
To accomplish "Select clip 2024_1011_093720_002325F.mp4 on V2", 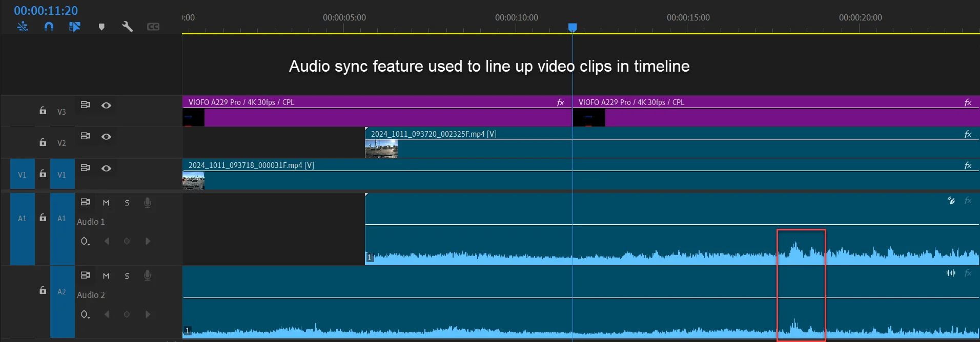I will click(x=672, y=142).
